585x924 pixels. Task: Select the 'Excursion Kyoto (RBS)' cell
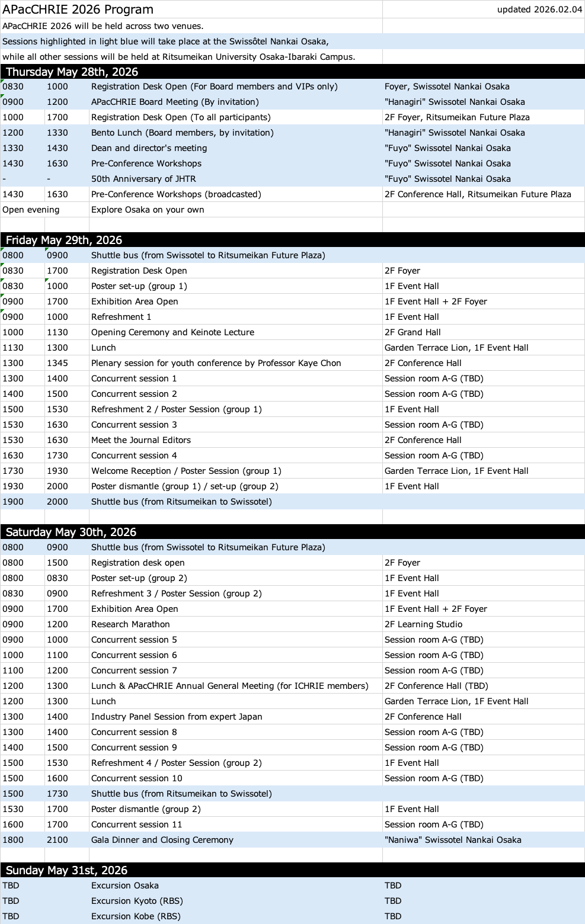(x=137, y=901)
